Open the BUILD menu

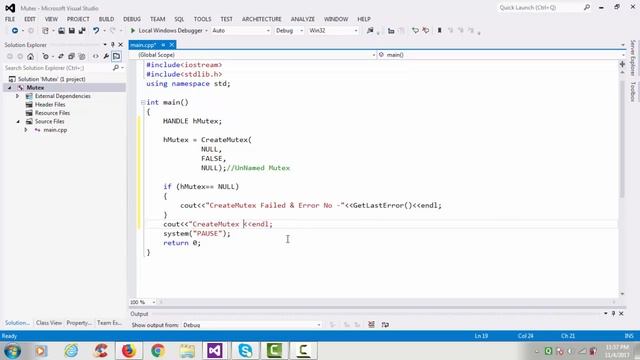point(106,19)
